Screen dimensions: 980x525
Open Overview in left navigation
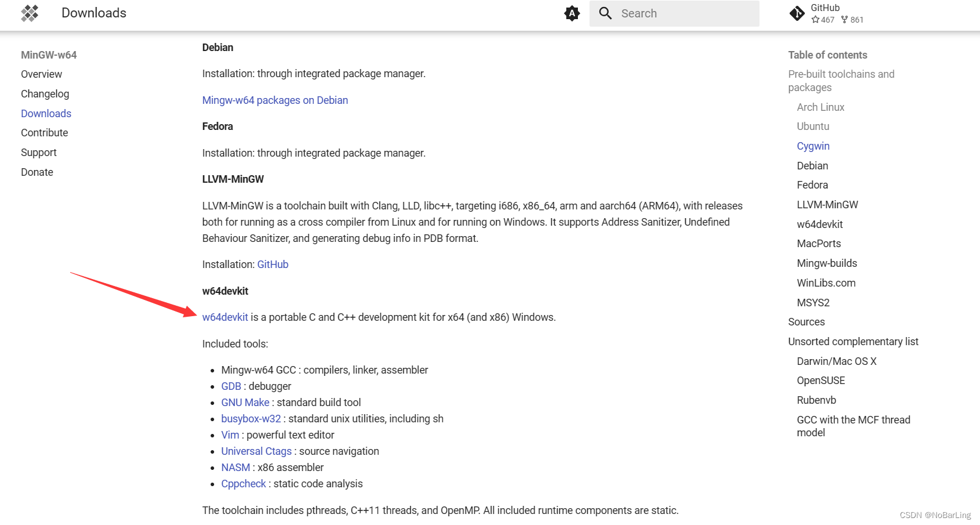pos(41,74)
